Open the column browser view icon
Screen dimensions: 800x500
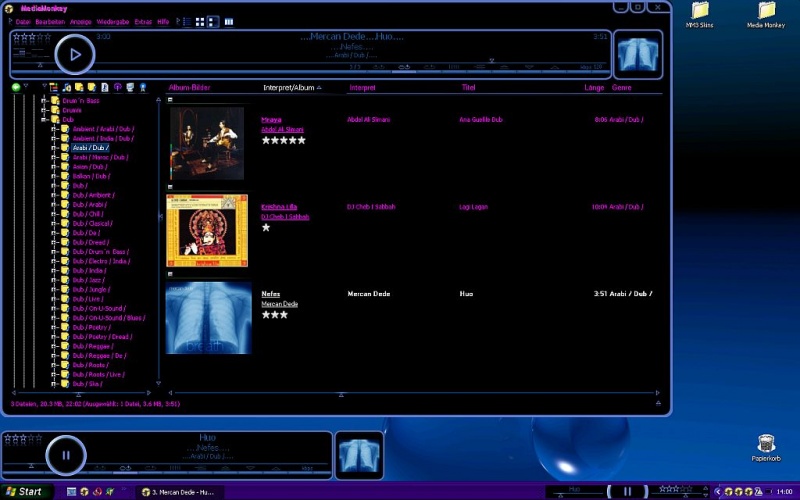(229, 21)
